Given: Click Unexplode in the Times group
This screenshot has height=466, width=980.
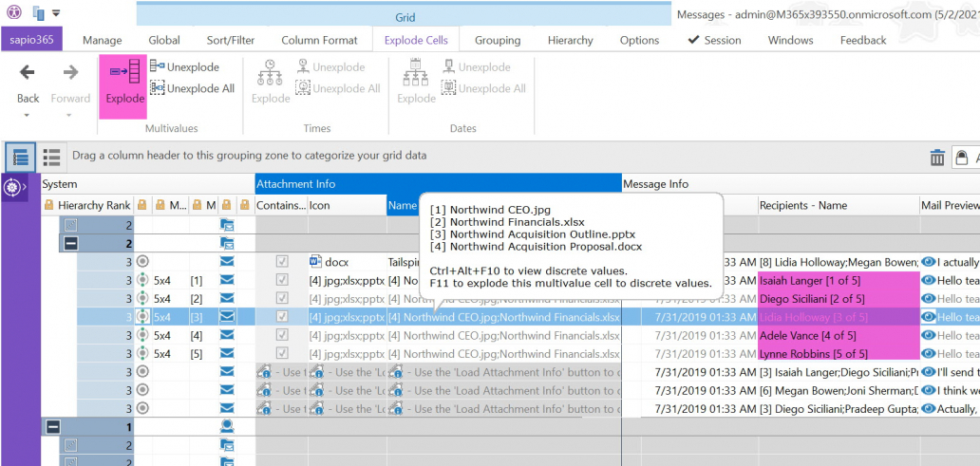Looking at the screenshot, I should click(x=330, y=66).
